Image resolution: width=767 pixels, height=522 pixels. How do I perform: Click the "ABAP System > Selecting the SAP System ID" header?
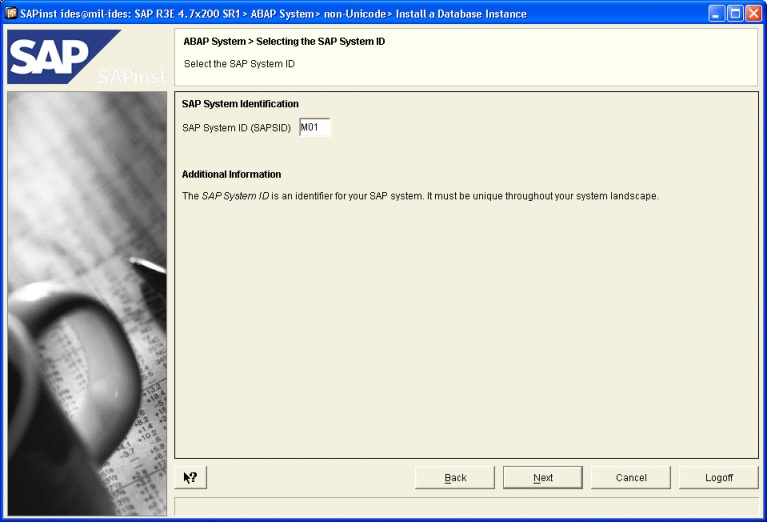(x=284, y=42)
